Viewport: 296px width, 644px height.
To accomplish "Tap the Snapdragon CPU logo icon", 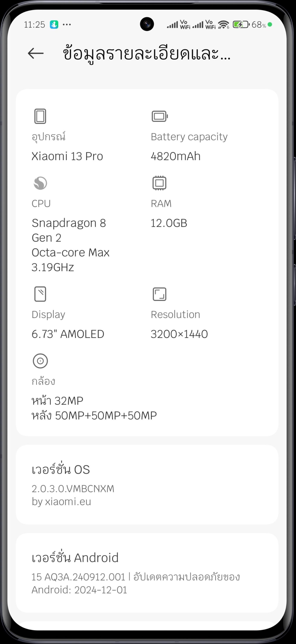I will (40, 183).
